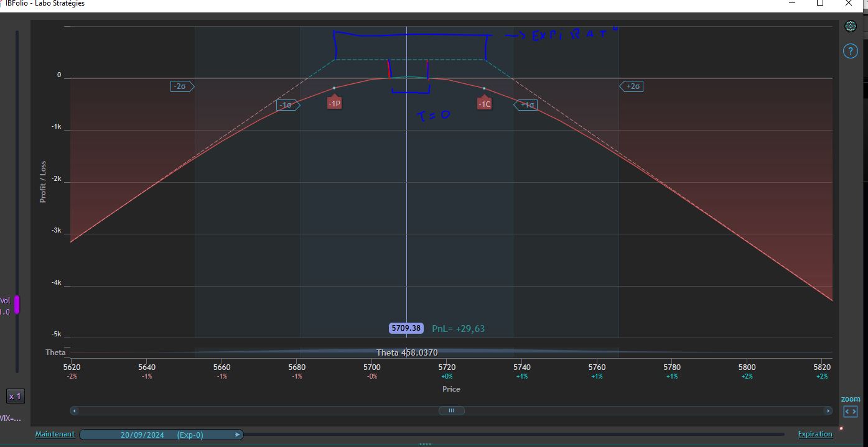The height and width of the screenshot is (447, 868).
Task: Click the 5760 price axis label
Action: tap(597, 367)
